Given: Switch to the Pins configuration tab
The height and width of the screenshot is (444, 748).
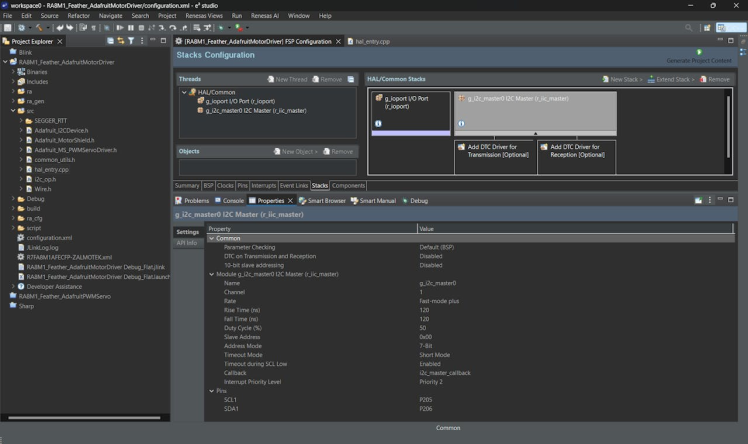Looking at the screenshot, I should point(242,185).
